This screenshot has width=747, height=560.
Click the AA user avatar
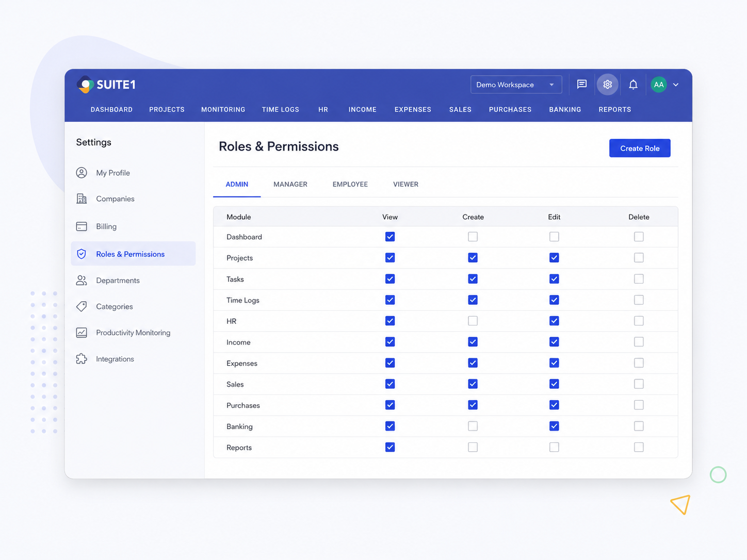(x=659, y=85)
